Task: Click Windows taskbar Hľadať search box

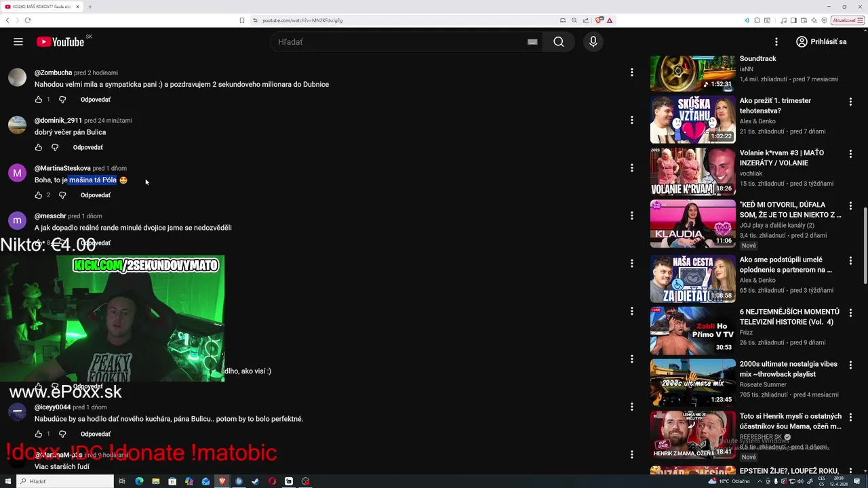Action: [x=66, y=481]
